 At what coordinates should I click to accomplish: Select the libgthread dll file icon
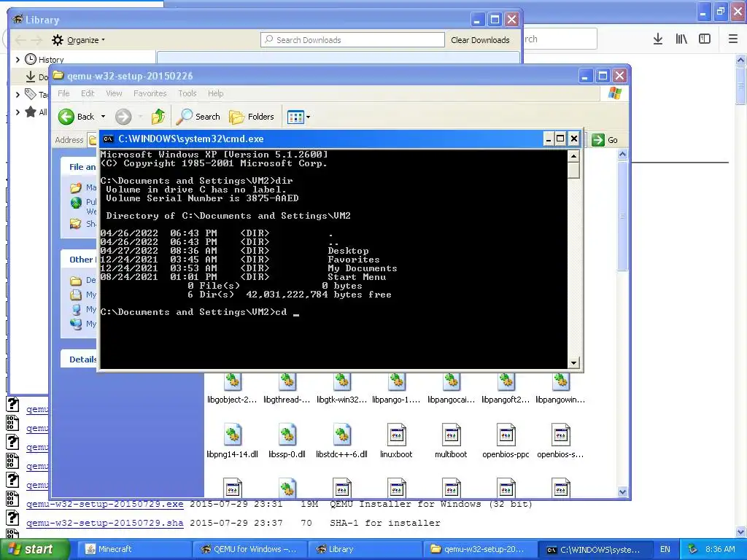pos(287,384)
